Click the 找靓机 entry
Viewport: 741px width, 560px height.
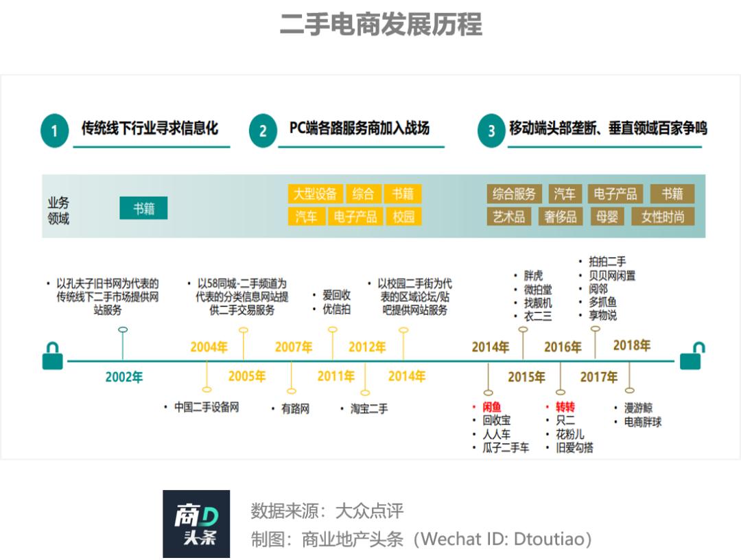(x=538, y=303)
